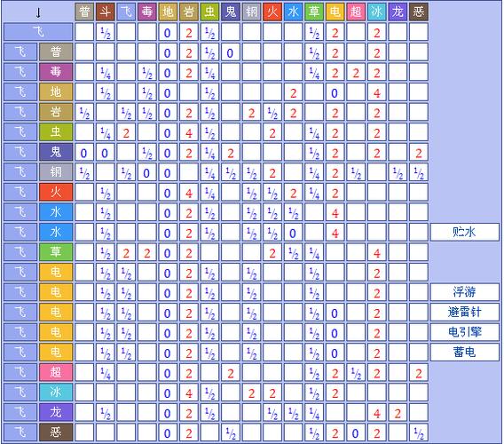Click the 虫 row type label

coord(56,132)
